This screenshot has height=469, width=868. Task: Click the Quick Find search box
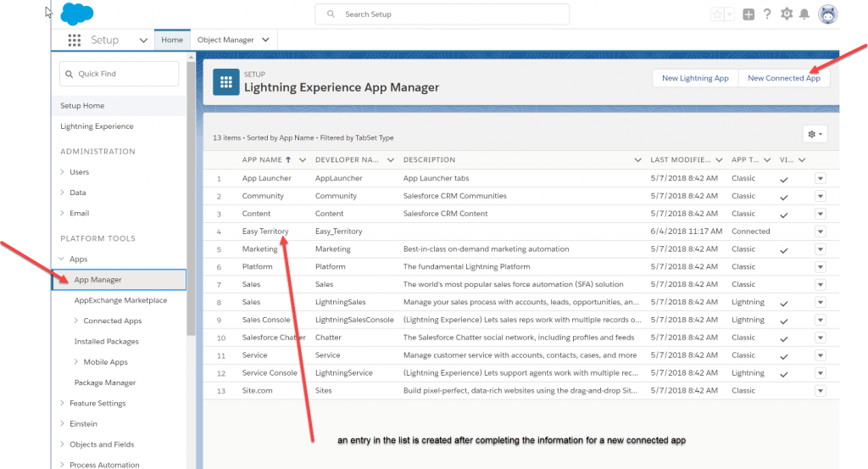[x=119, y=74]
